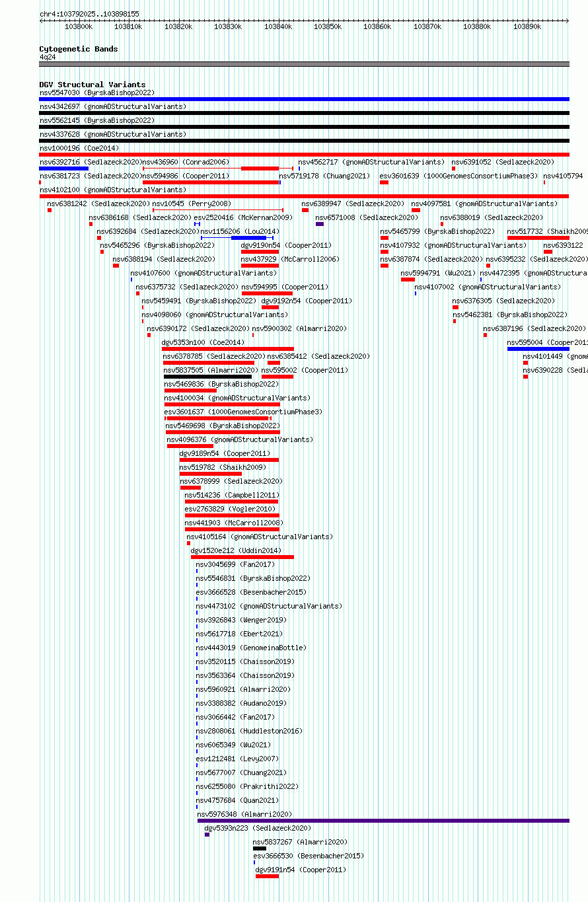Open variant nsv5837505 (Almarri2020)

coord(210,370)
